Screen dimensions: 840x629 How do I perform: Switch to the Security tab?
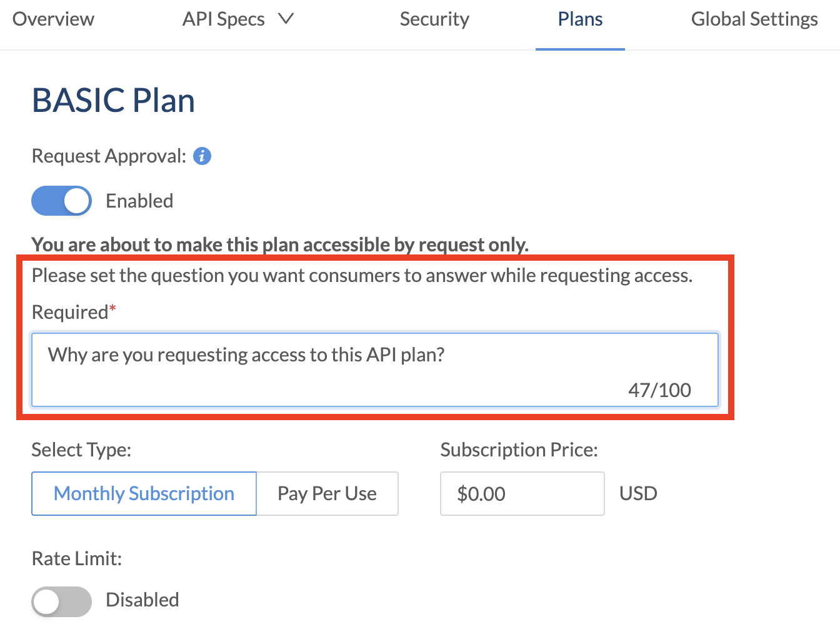click(434, 19)
